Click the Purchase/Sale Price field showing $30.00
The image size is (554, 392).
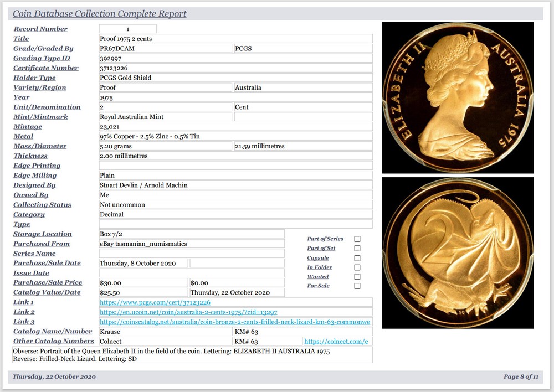(x=143, y=282)
